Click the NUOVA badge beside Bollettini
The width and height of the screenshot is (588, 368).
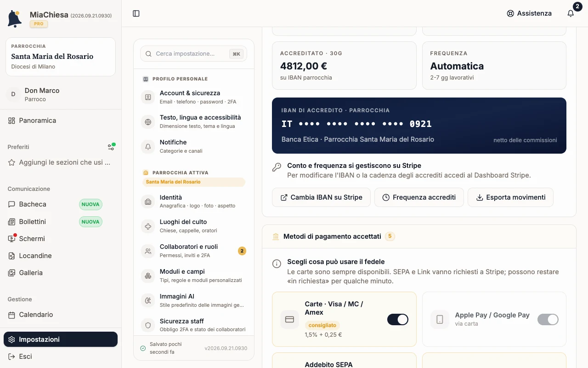(x=90, y=222)
